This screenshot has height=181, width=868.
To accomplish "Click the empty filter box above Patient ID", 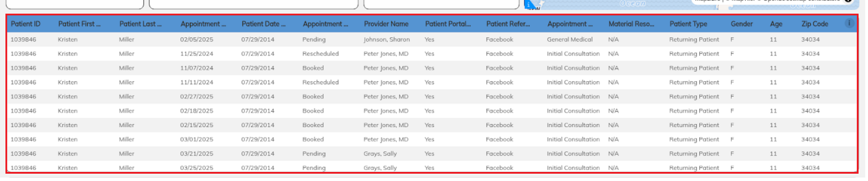I will click(75, 4).
